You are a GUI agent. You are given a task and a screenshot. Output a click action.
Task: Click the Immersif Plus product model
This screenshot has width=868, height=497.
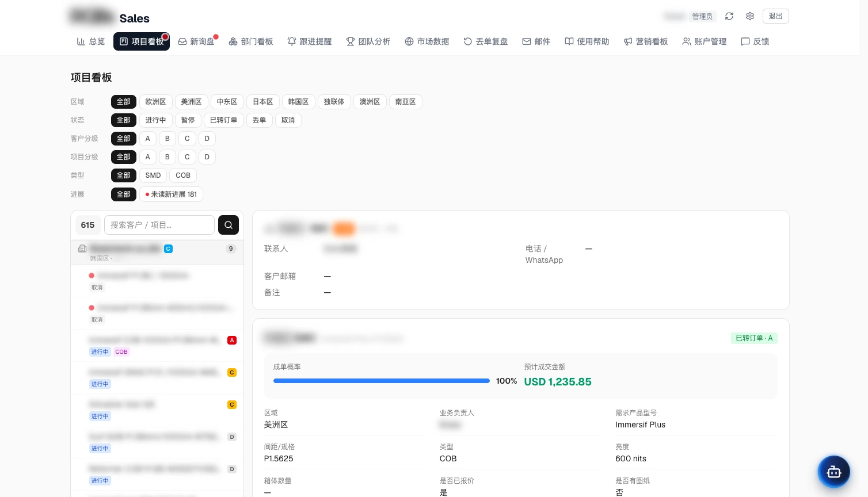[x=640, y=425]
